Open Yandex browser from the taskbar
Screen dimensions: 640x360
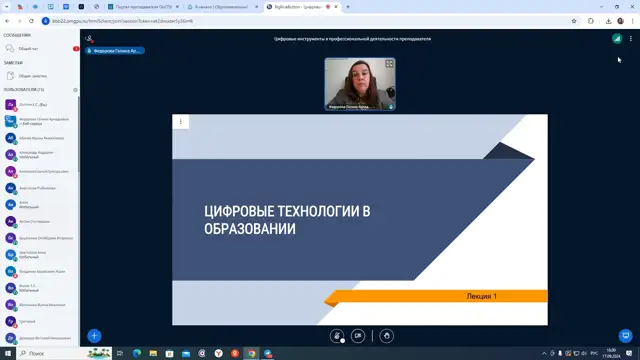pyautogui.click(x=218, y=353)
